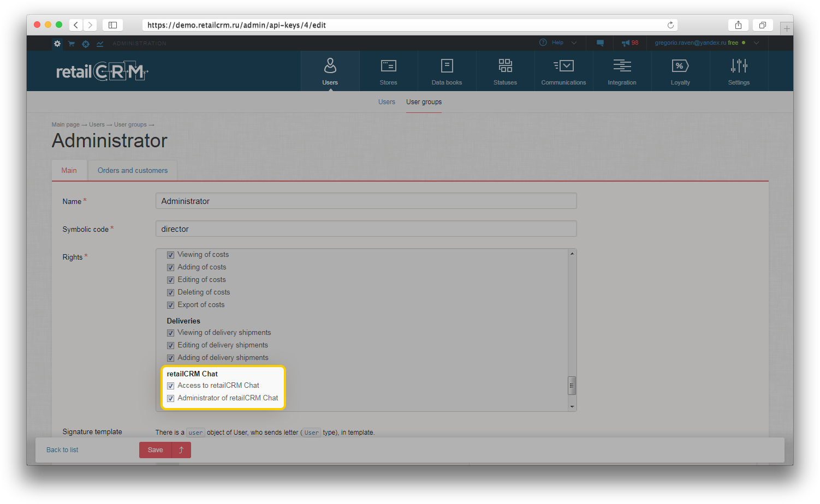The image size is (820, 504).
Task: Open the Loyalty percent icon
Action: coord(680,66)
